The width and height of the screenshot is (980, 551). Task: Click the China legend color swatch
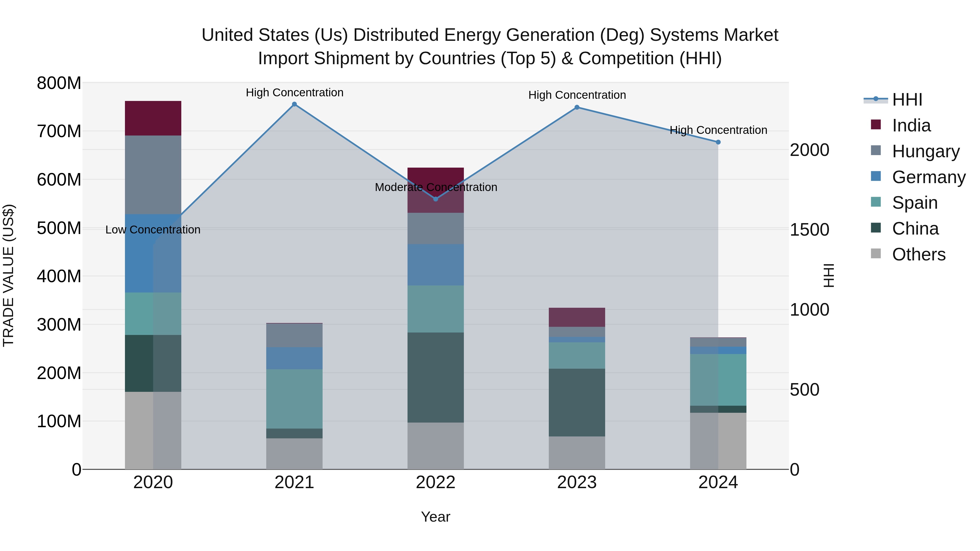click(x=876, y=228)
